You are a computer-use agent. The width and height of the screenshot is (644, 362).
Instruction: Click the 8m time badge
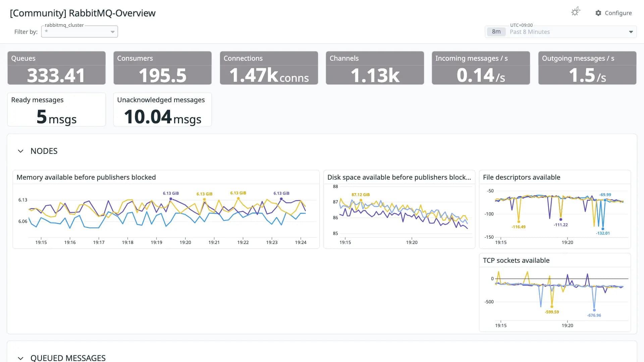496,32
